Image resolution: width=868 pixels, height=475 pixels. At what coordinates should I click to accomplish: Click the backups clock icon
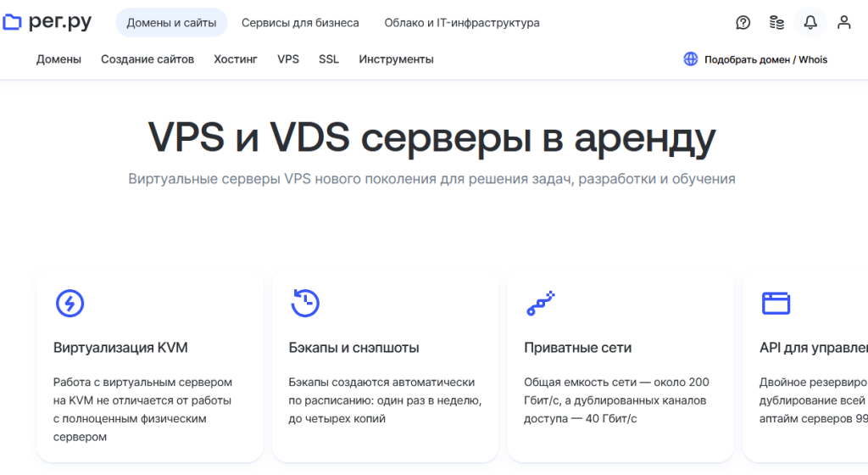[x=305, y=303]
